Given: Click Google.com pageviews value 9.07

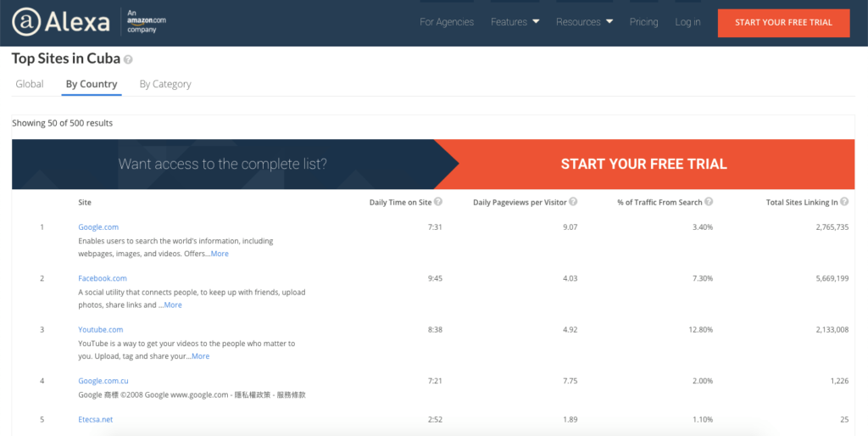Looking at the screenshot, I should click(x=570, y=227).
